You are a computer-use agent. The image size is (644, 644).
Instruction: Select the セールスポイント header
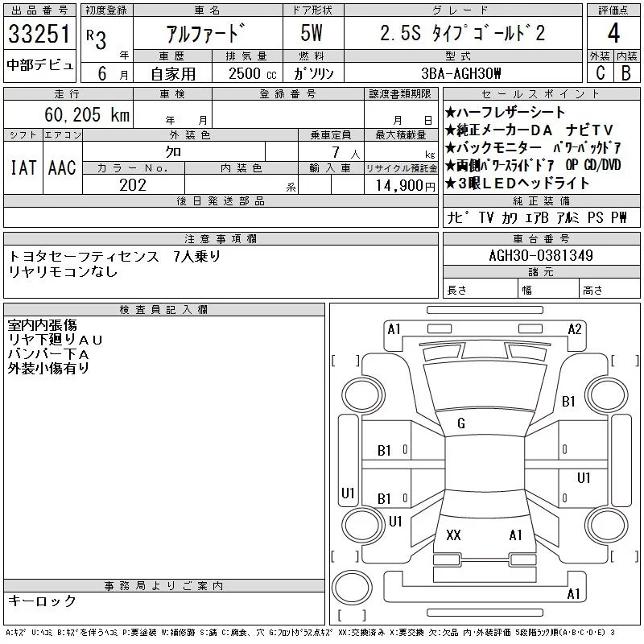click(541, 94)
